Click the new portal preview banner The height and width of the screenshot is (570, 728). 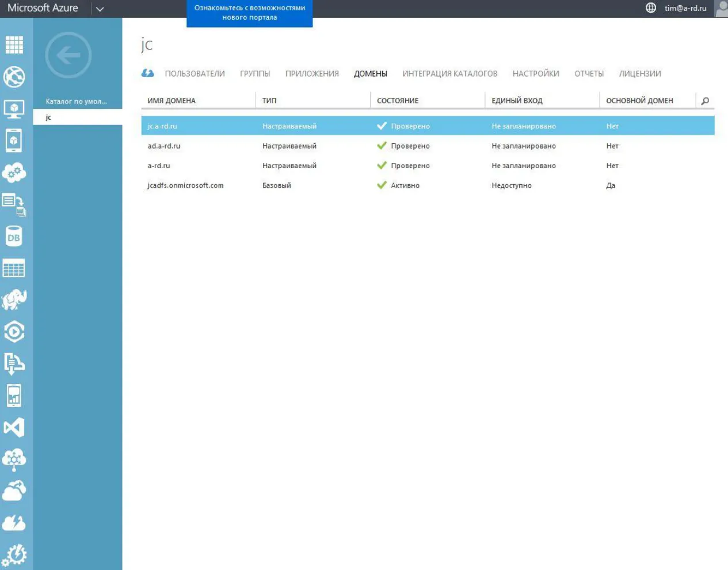250,13
